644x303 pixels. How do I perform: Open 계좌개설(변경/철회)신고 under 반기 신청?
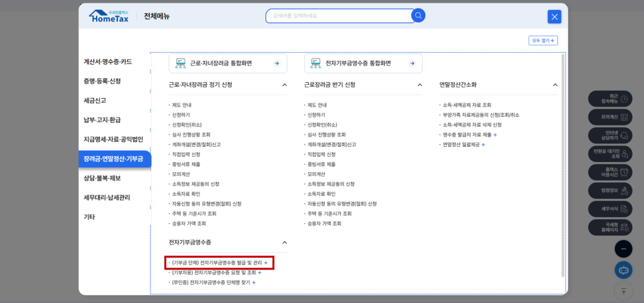click(331, 145)
